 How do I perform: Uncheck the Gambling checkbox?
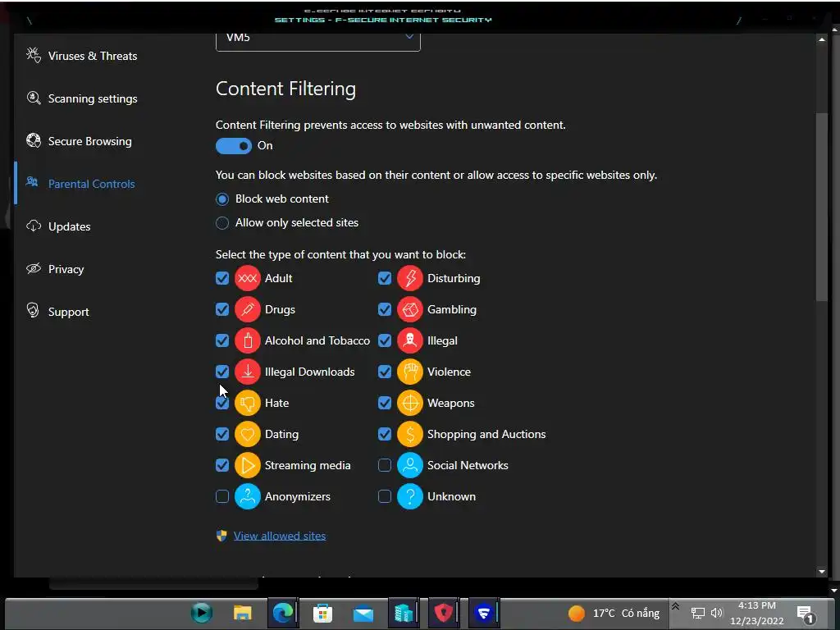tap(385, 309)
